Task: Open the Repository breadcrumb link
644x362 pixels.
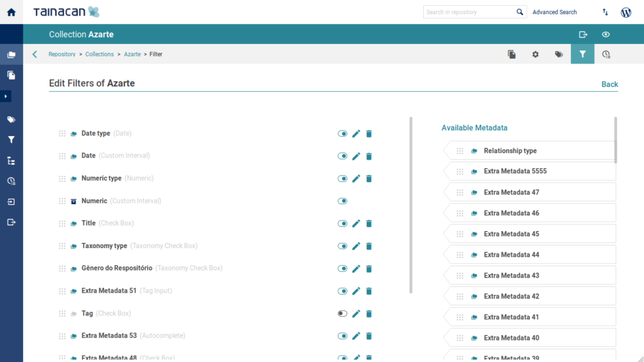Action: point(62,54)
